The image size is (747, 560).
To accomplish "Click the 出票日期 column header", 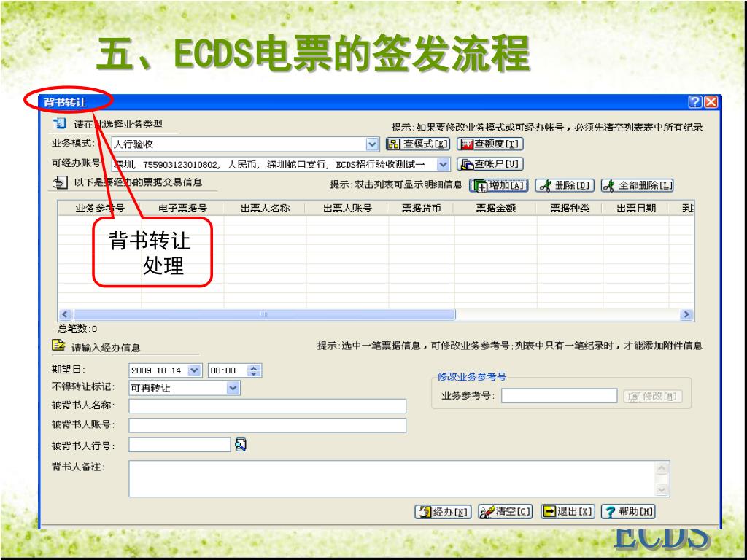I will click(x=636, y=208).
